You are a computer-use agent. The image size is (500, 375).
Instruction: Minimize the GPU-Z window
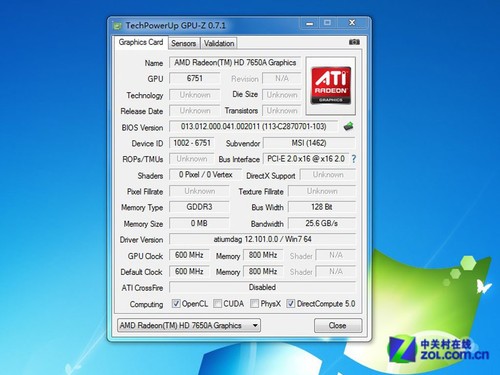pos(310,23)
